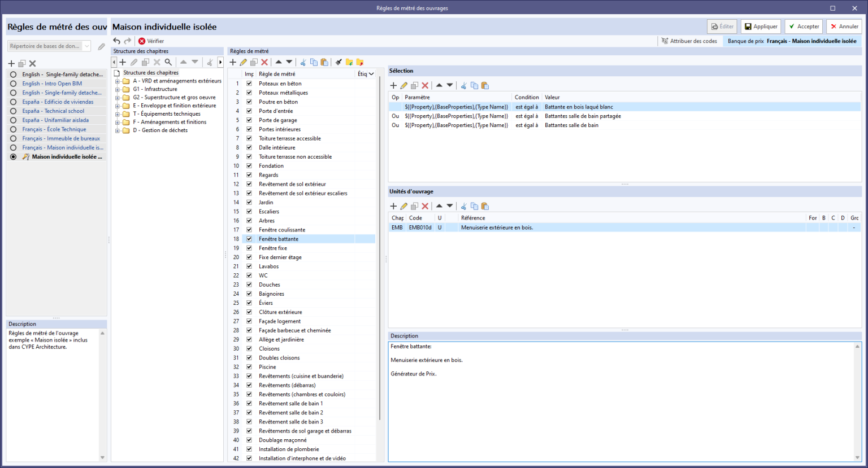This screenshot has width=868, height=468.
Task: Undo the last change
Action: (116, 41)
